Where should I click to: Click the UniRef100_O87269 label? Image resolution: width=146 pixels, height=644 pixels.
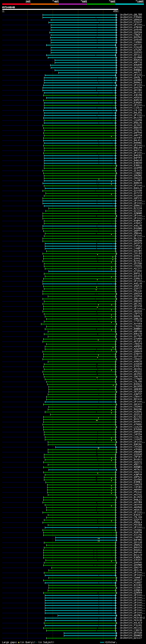[x=131, y=392]
